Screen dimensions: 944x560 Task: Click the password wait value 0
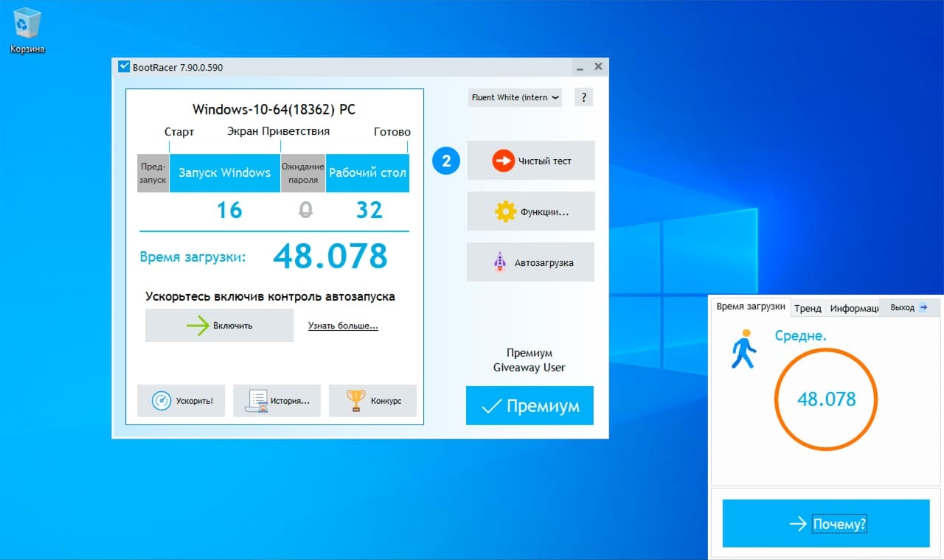(x=305, y=211)
